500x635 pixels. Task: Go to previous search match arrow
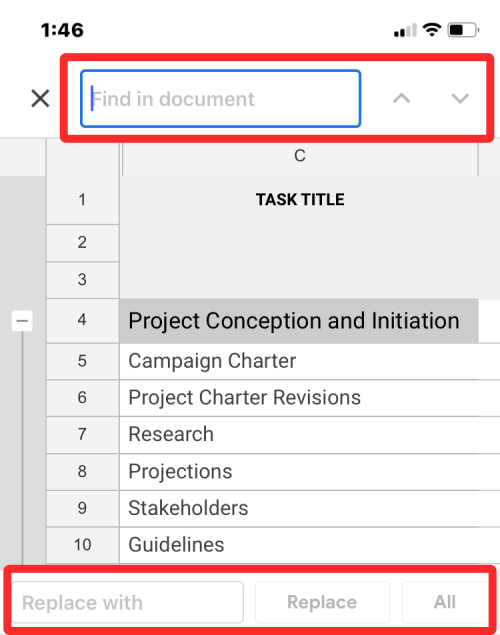(402, 98)
